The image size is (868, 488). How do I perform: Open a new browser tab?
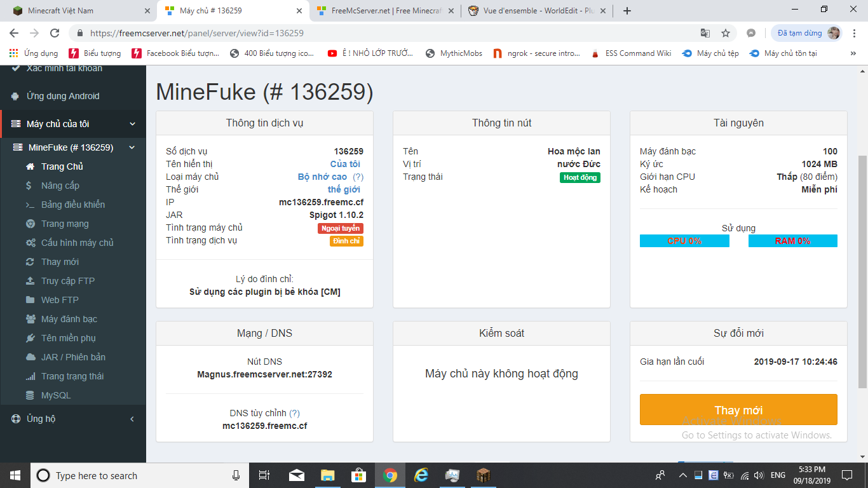tap(627, 11)
